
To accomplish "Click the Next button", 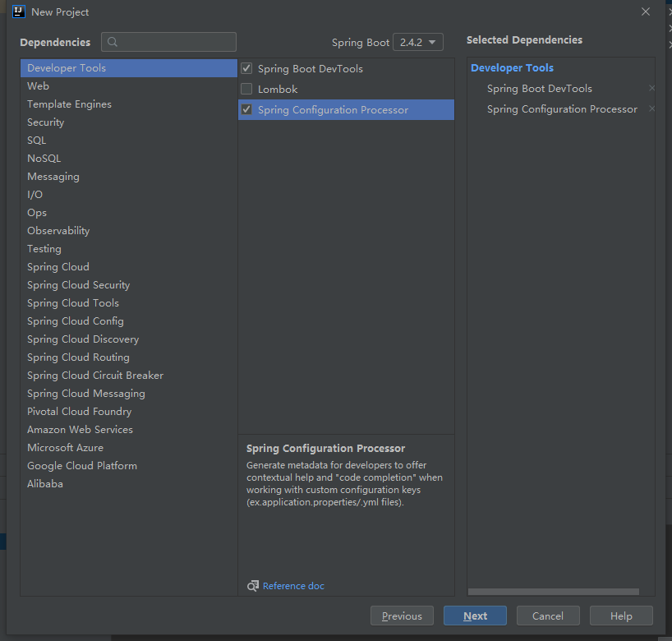I will pyautogui.click(x=475, y=616).
